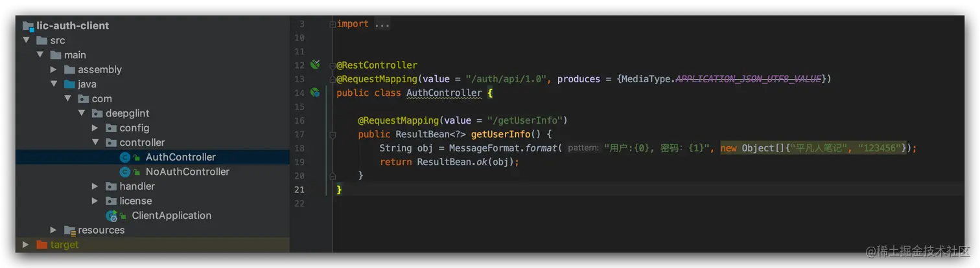Click the pattern: parameter hint
The height and width of the screenshot is (268, 980).
tap(583, 148)
